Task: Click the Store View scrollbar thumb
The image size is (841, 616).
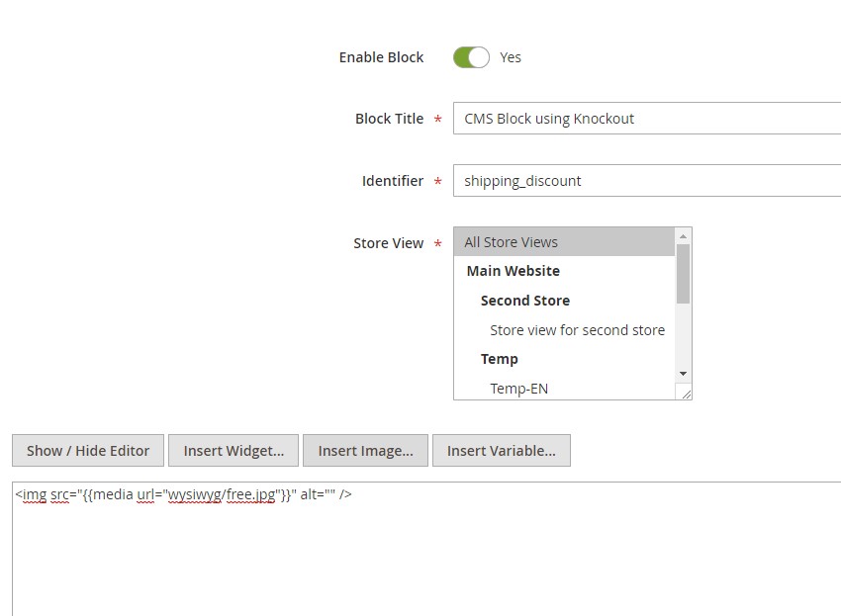Action: (x=683, y=277)
